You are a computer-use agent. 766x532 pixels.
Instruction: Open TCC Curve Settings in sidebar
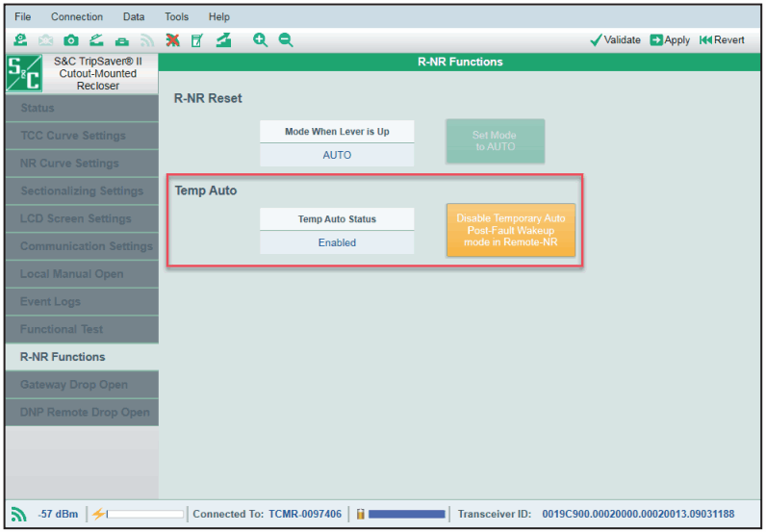(82, 136)
